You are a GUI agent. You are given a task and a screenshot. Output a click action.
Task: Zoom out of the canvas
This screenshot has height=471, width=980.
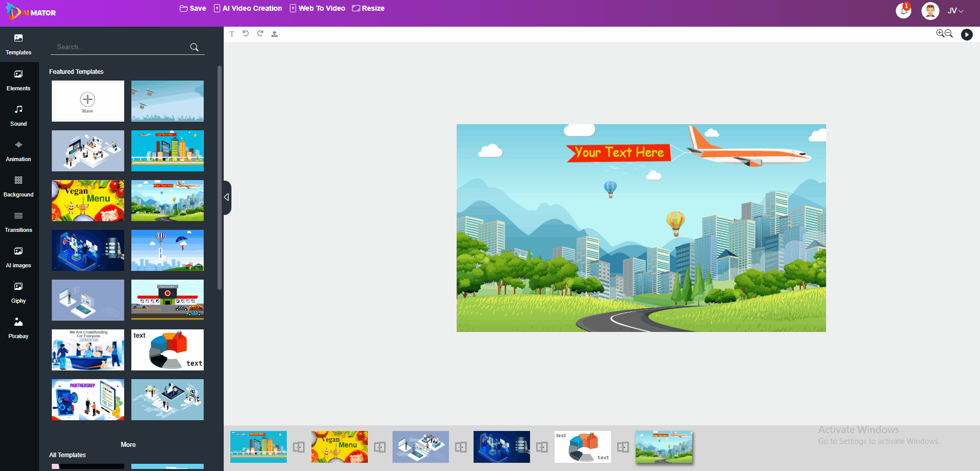pos(949,33)
